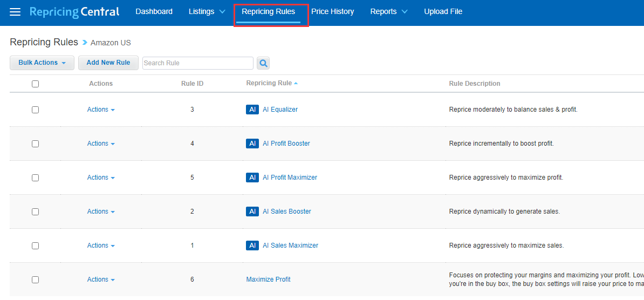The image size is (644, 300).
Task: Tick the Maximize Profit row checkbox
Action: (x=35, y=279)
